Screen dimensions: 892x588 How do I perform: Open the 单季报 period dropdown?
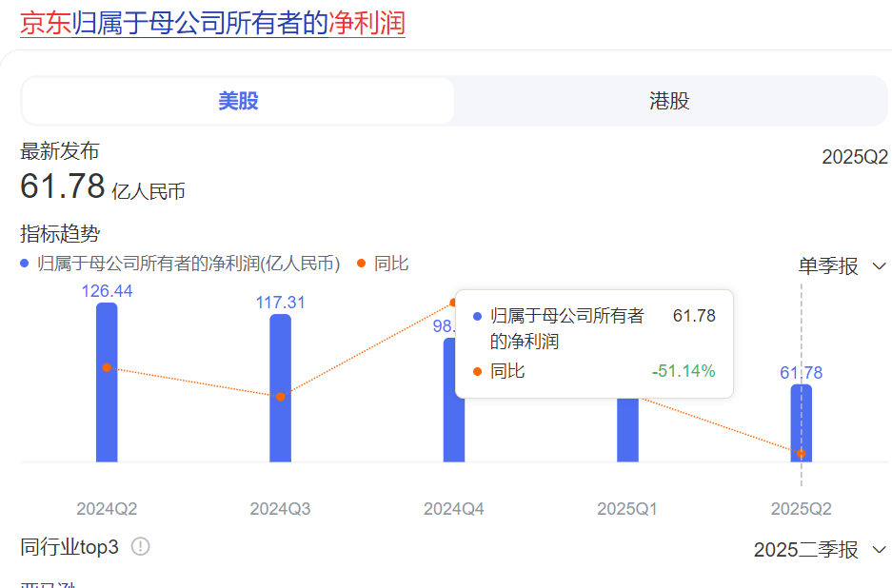pyautogui.click(x=842, y=266)
